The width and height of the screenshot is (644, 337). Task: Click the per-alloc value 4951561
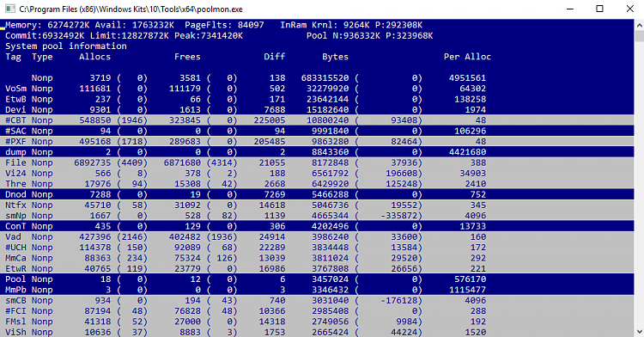click(467, 78)
